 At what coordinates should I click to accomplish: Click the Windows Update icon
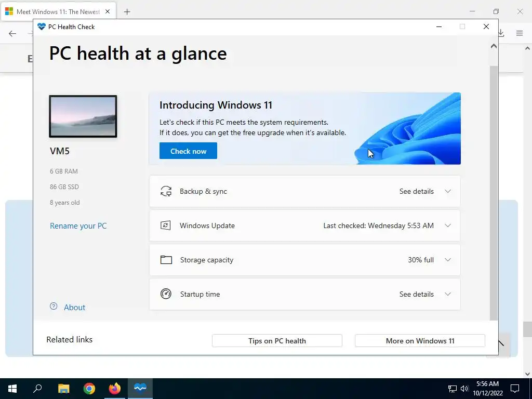[166, 225]
